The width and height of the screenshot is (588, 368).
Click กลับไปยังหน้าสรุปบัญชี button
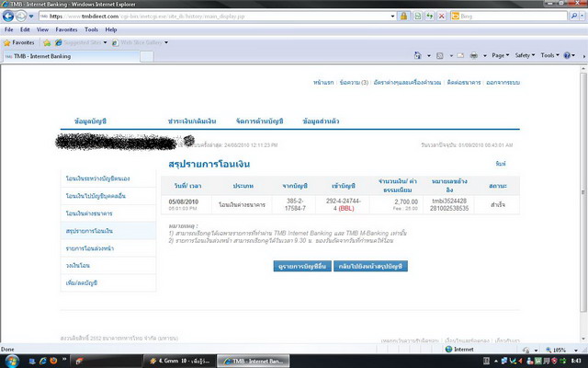(x=369, y=265)
